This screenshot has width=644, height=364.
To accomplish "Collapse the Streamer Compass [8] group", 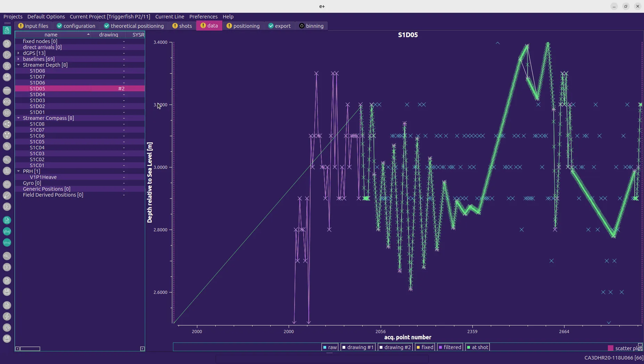I will coord(18,118).
